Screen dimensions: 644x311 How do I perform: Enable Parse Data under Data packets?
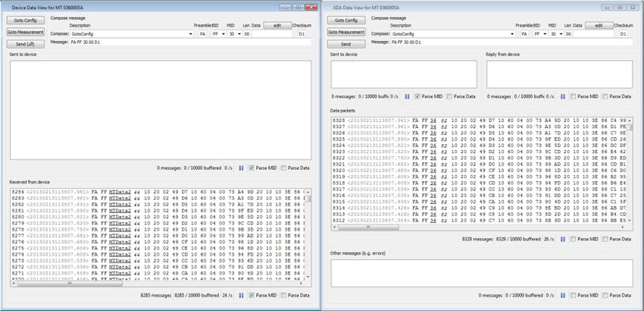tap(605, 239)
